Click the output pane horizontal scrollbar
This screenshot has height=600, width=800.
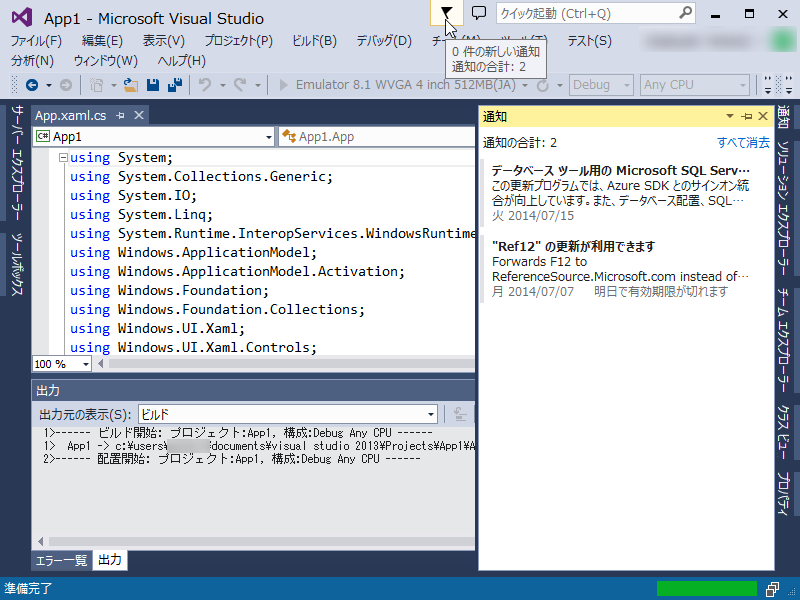click(261, 541)
